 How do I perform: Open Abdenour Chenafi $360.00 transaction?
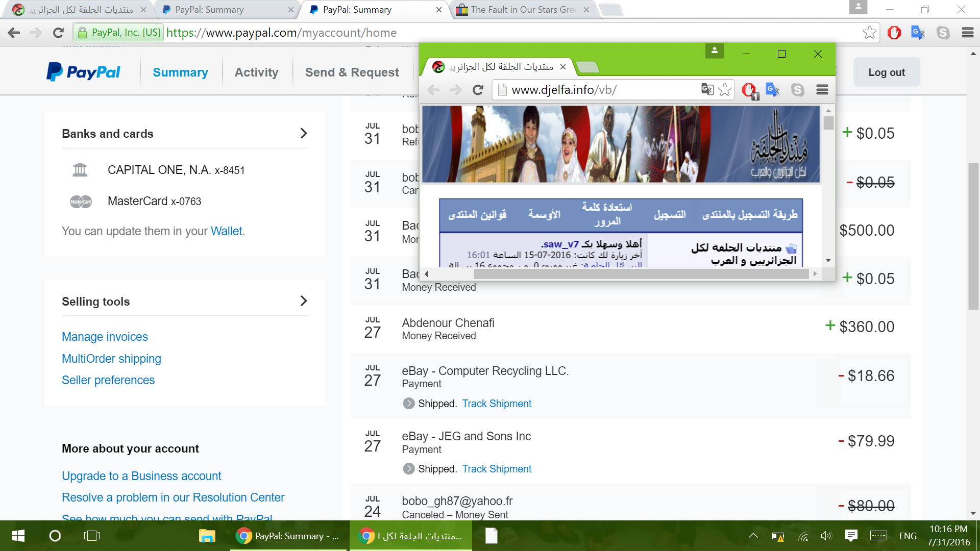point(631,329)
